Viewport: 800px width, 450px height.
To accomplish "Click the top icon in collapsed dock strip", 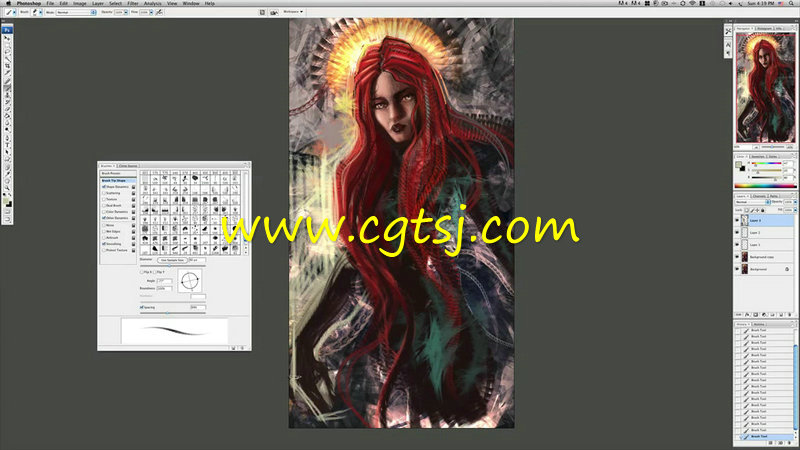I will (728, 32).
